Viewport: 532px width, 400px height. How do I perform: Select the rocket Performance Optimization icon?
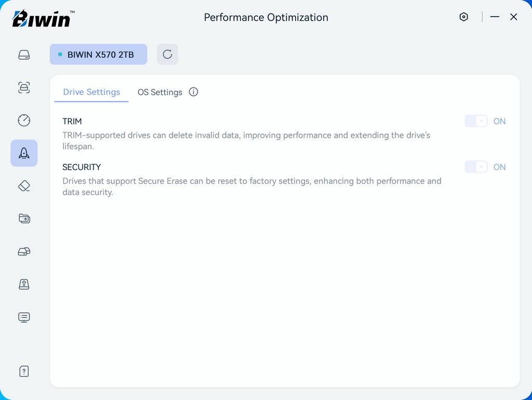(x=24, y=153)
